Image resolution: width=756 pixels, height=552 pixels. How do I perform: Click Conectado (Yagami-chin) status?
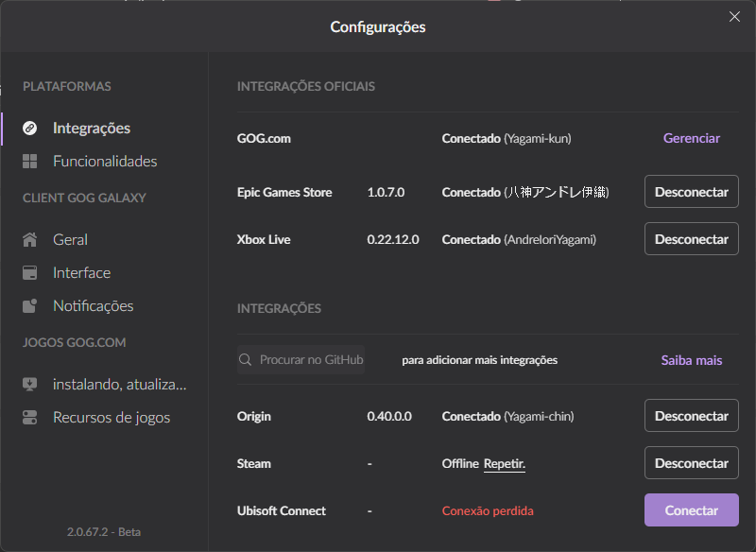[x=507, y=417]
